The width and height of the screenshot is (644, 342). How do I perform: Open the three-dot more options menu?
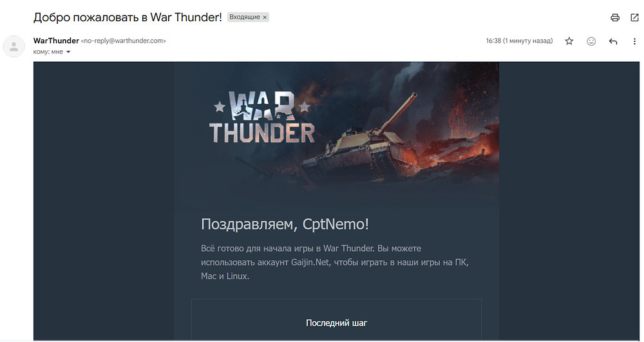tap(634, 41)
